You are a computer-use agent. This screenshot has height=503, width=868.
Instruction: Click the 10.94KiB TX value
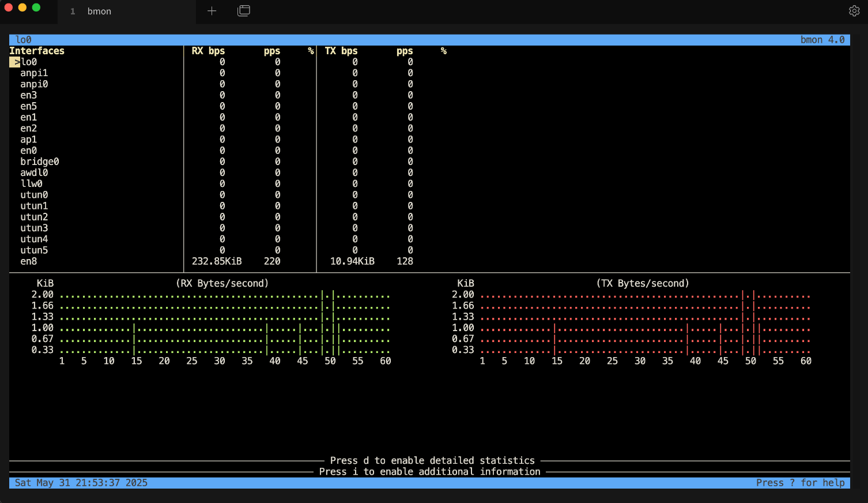click(352, 261)
